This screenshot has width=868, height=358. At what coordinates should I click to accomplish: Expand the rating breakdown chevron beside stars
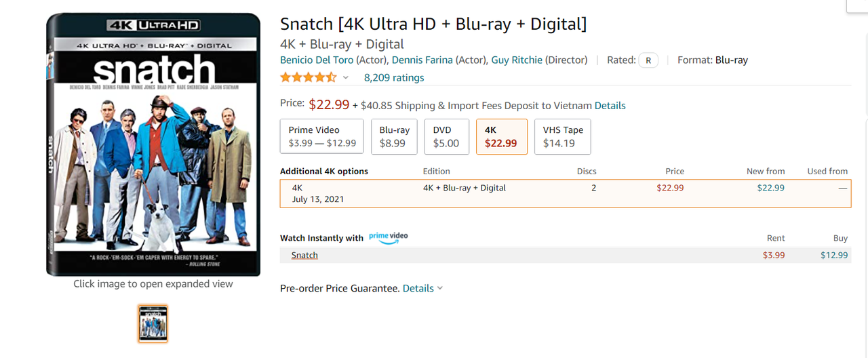point(345,78)
